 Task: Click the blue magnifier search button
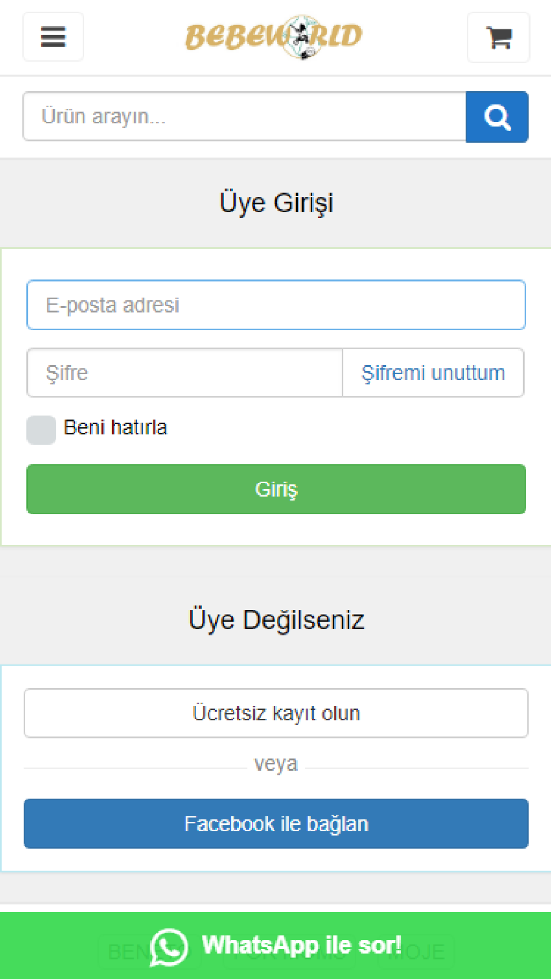tap(497, 117)
